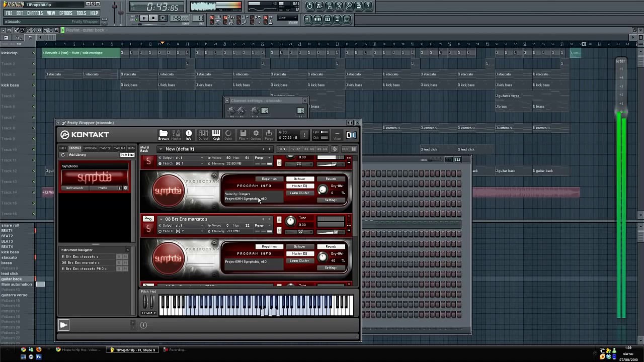This screenshot has height=362, width=644.
Task: Open the Kontakt Files floppy menu
Action: pos(243,135)
